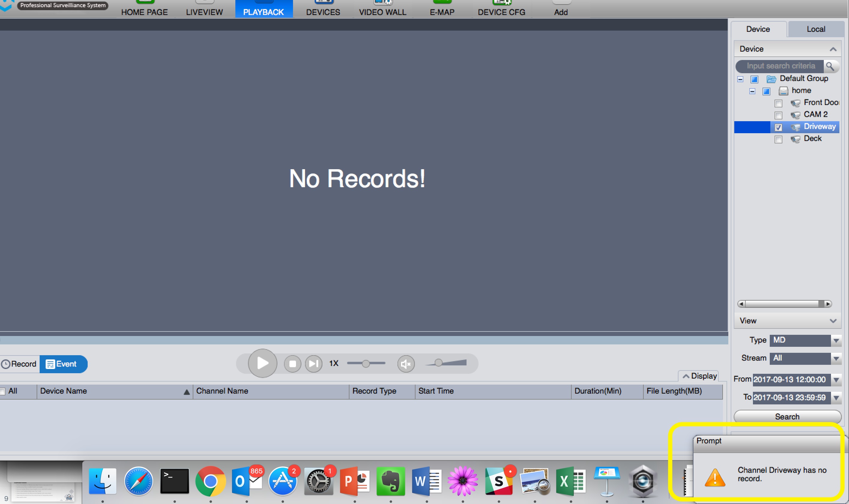Open Slack from the dock
The width and height of the screenshot is (849, 504).
coord(499,481)
